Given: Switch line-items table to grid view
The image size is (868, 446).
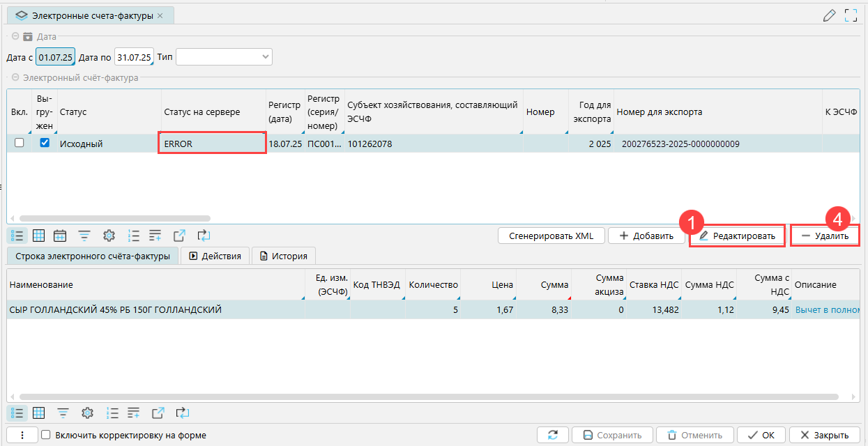Looking at the screenshot, I should (39, 413).
